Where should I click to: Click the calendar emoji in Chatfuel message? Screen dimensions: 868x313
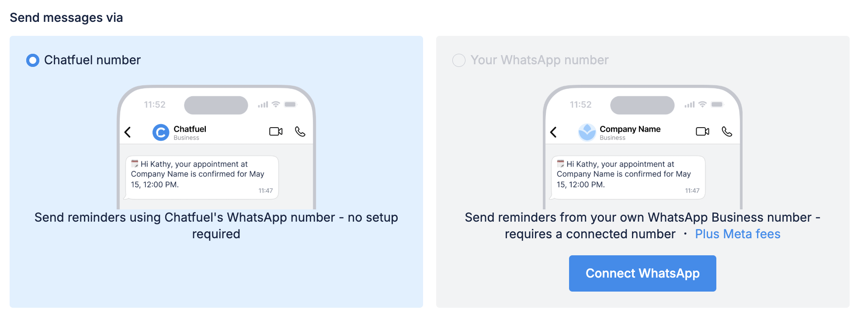pyautogui.click(x=135, y=164)
